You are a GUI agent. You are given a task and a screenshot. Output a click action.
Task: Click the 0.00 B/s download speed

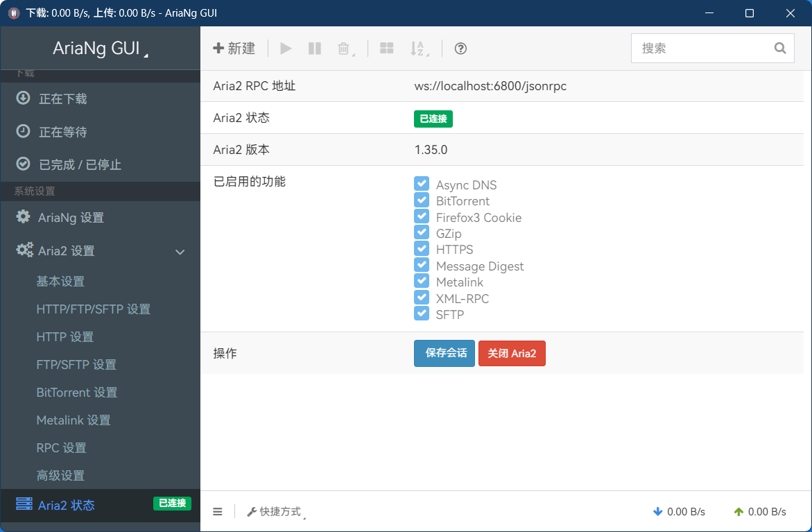686,512
